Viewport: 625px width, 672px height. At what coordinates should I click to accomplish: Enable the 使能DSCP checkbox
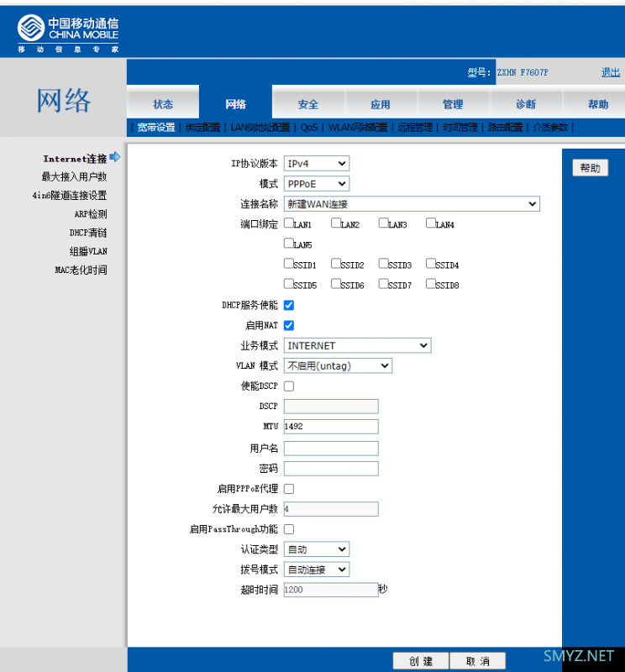[289, 386]
